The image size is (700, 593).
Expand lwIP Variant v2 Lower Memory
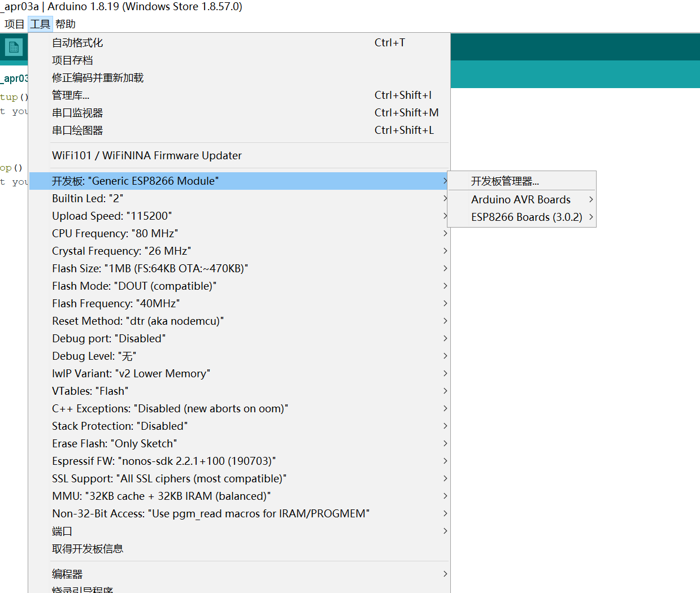pos(239,373)
